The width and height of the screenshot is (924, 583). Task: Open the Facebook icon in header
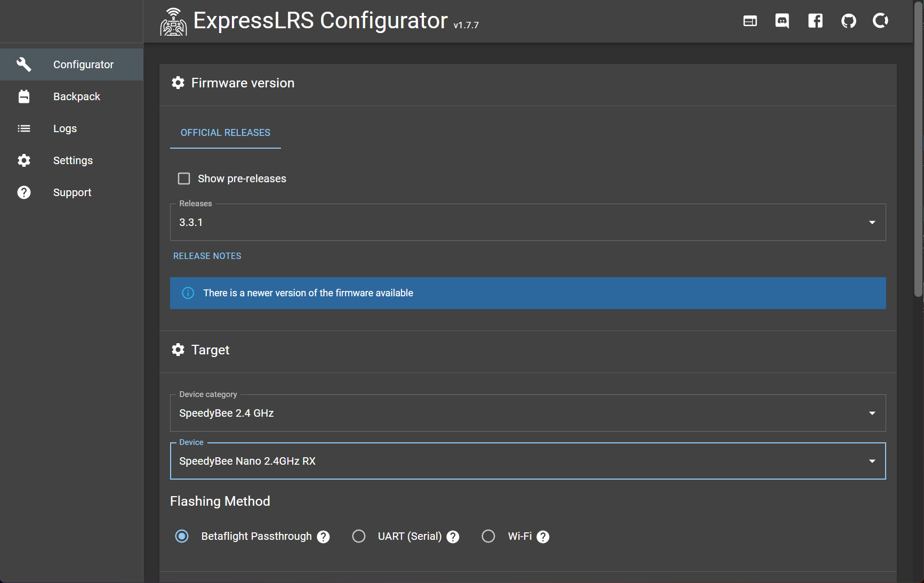coord(815,21)
